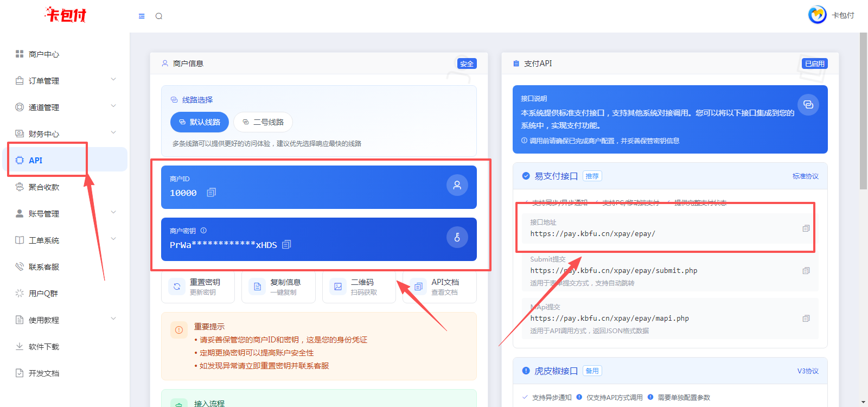This screenshot has width=868, height=407.
Task: Open the API文档 button
Action: pyautogui.click(x=439, y=287)
